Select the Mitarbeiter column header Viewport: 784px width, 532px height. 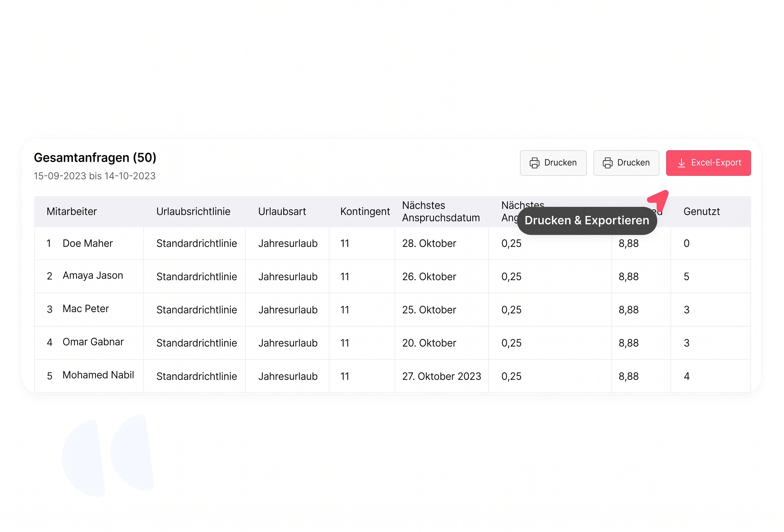[x=72, y=211]
